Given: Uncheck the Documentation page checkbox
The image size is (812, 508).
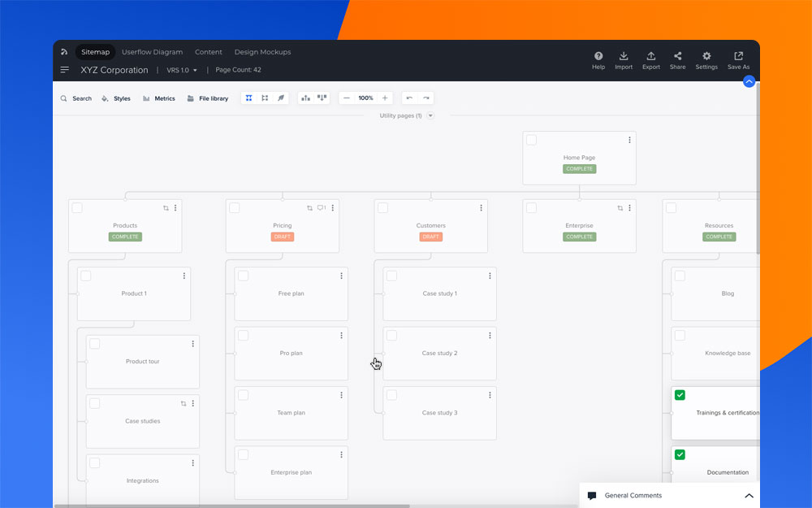Looking at the screenshot, I should point(680,454).
